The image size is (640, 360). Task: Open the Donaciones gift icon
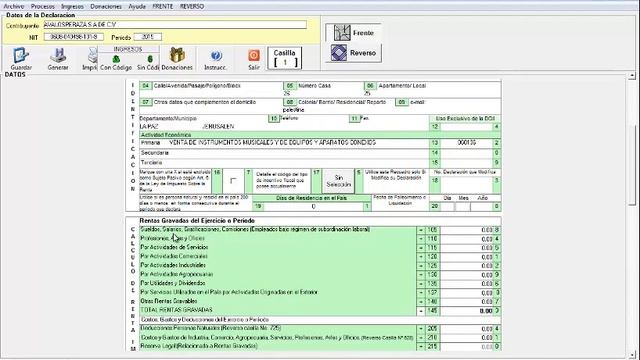point(177,59)
